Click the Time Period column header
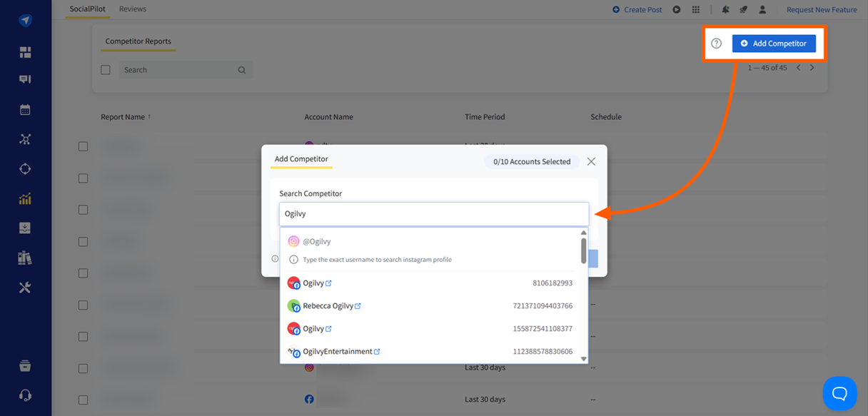This screenshot has width=868, height=416. 485,117
